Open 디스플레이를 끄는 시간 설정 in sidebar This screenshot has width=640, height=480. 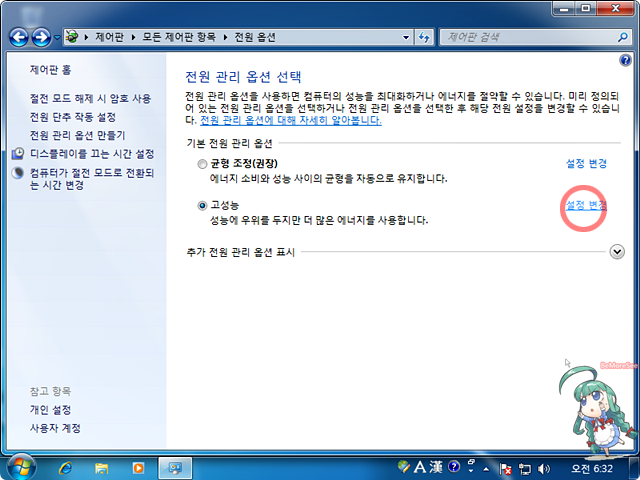pyautogui.click(x=92, y=154)
